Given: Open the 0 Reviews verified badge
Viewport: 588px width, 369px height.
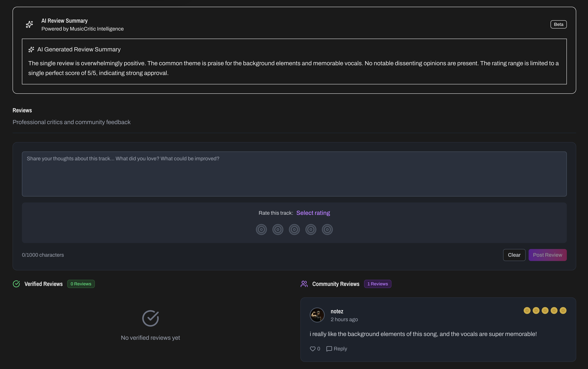Looking at the screenshot, I should [x=81, y=284].
